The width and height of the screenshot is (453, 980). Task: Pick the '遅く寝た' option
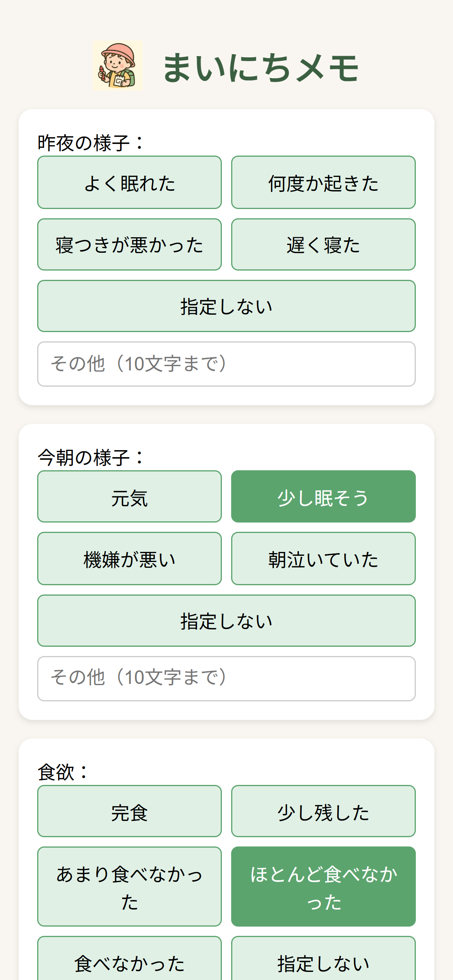point(323,245)
